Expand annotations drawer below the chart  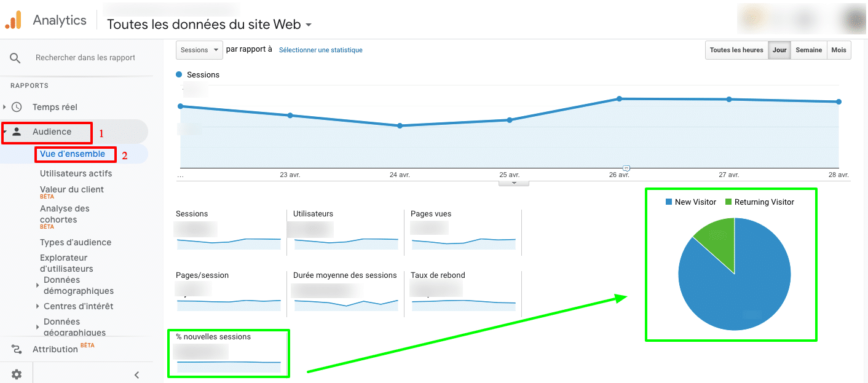point(514,183)
